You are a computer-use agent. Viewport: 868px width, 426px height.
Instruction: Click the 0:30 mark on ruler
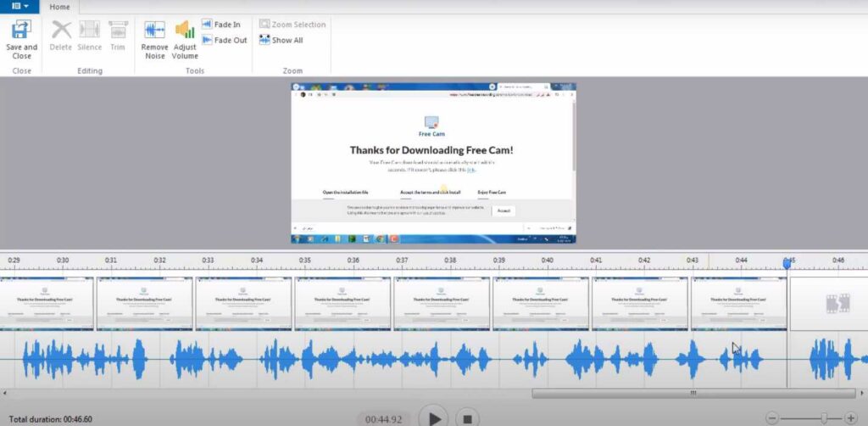click(63, 260)
